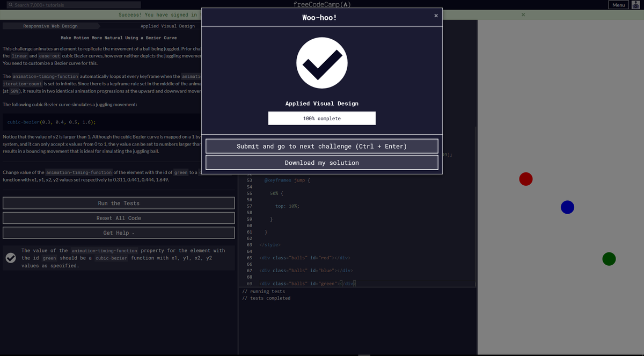Click the '// tests completed' console line
Screen dimensions: 644x356
tap(266, 298)
